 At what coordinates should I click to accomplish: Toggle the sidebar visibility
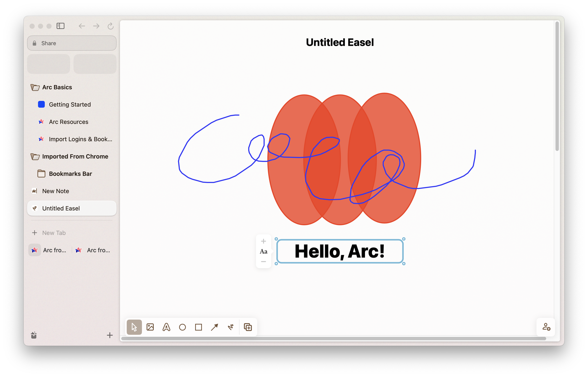[60, 26]
